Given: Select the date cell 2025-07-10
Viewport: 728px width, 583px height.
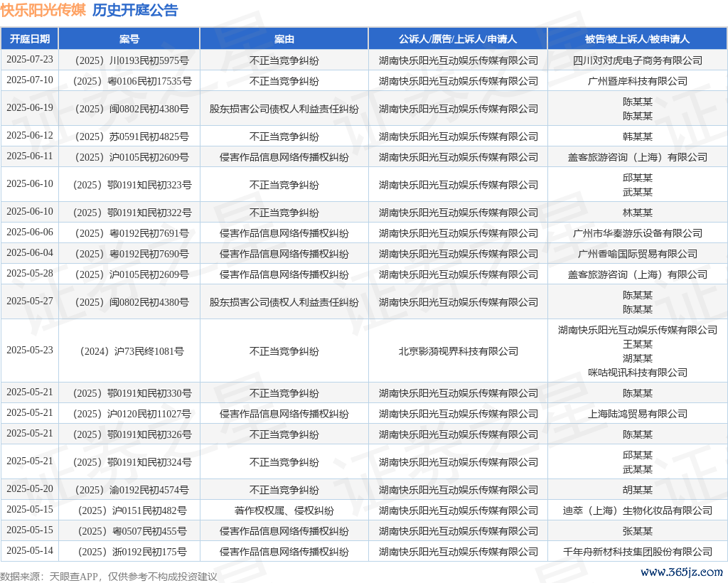Looking at the screenshot, I should [x=30, y=80].
